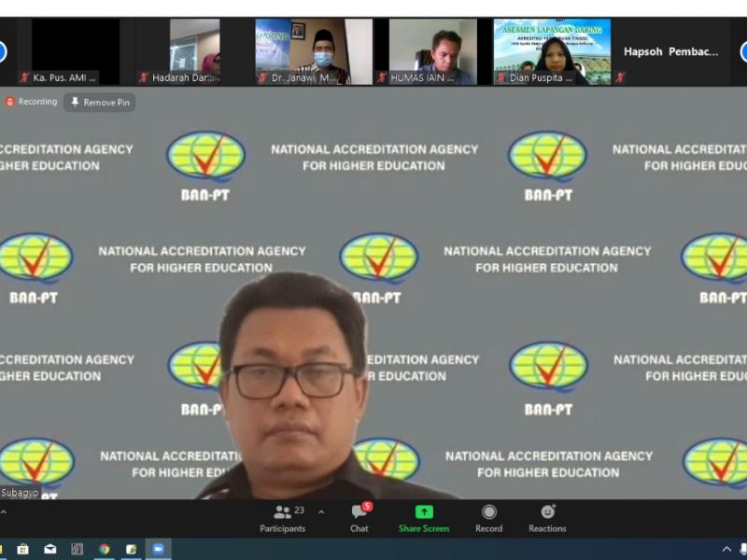Open Google Chrome from the taskbar
747x560 pixels.
click(105, 550)
